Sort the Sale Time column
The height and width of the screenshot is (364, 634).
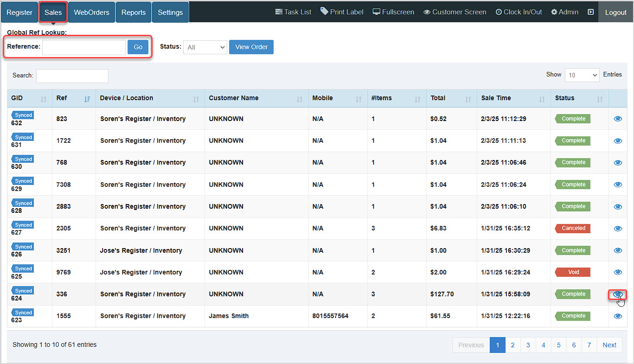[542, 98]
